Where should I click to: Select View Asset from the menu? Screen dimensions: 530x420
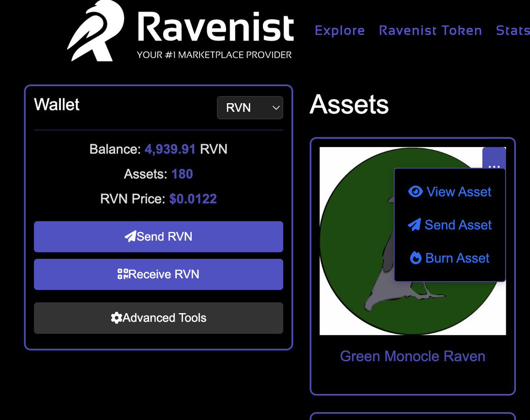click(450, 192)
